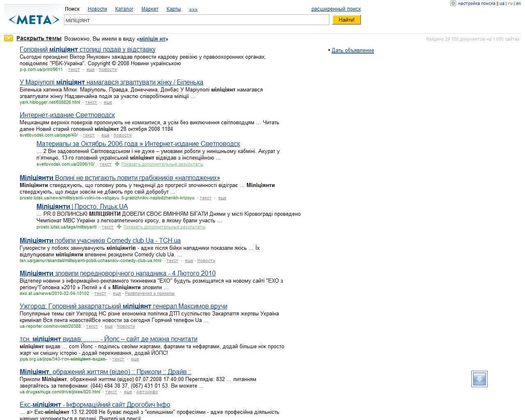Viewport: 525px width, 420px height.
Task: Open the Маркет tab
Action: coord(150,9)
